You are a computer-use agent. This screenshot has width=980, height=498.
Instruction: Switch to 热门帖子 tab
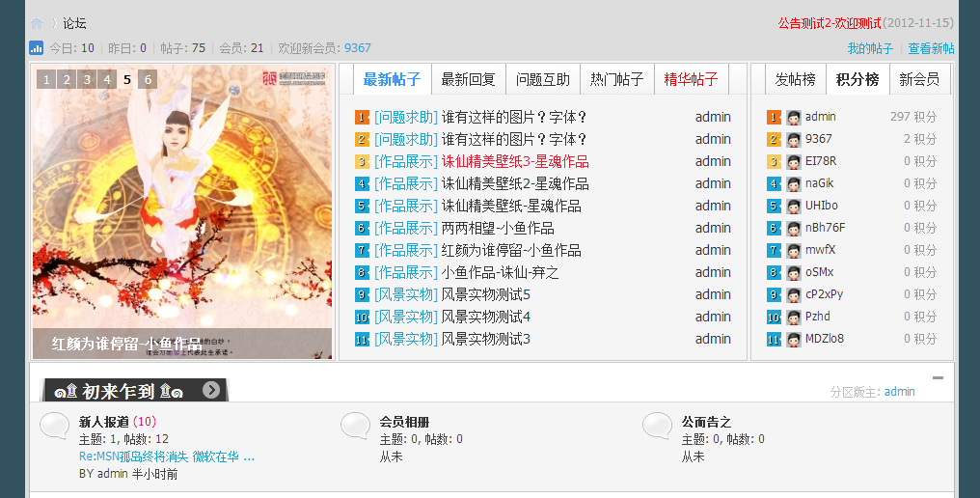(617, 79)
